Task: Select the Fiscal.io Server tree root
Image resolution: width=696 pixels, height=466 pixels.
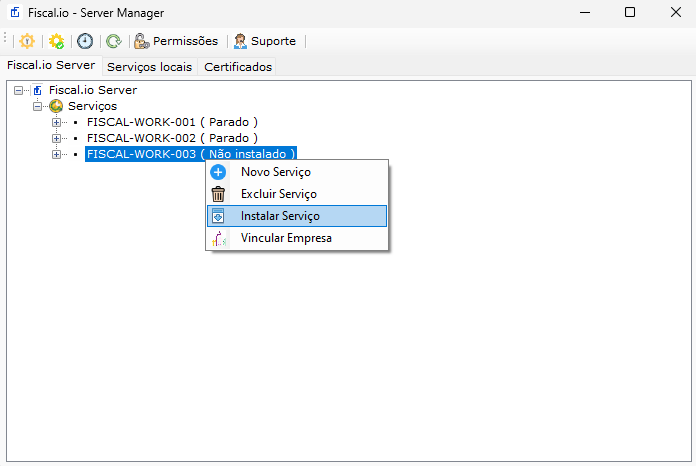Action: point(93,90)
